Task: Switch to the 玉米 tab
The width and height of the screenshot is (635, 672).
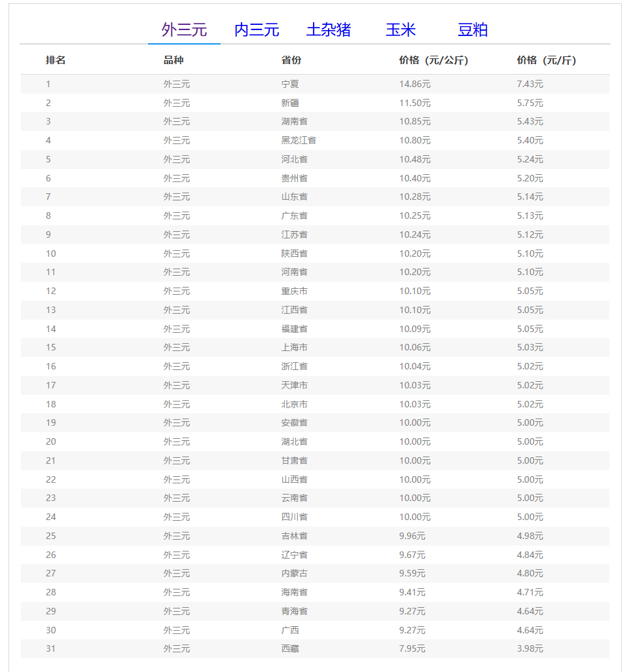Action: [x=401, y=30]
